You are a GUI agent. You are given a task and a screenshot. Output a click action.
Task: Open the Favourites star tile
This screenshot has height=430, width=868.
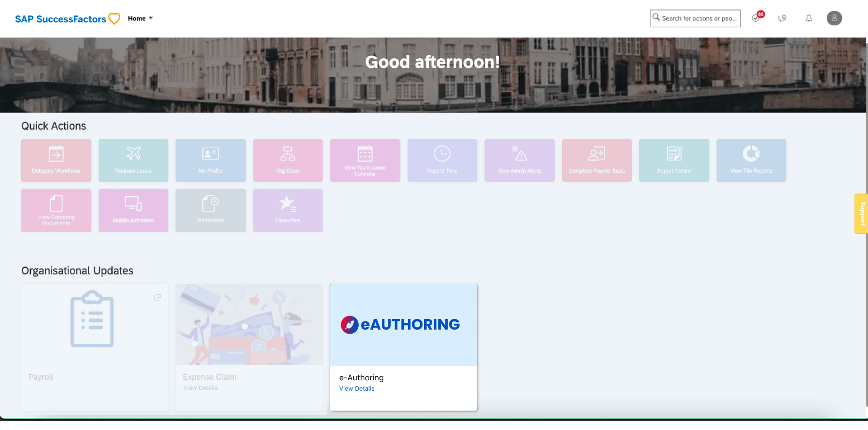[x=288, y=210]
